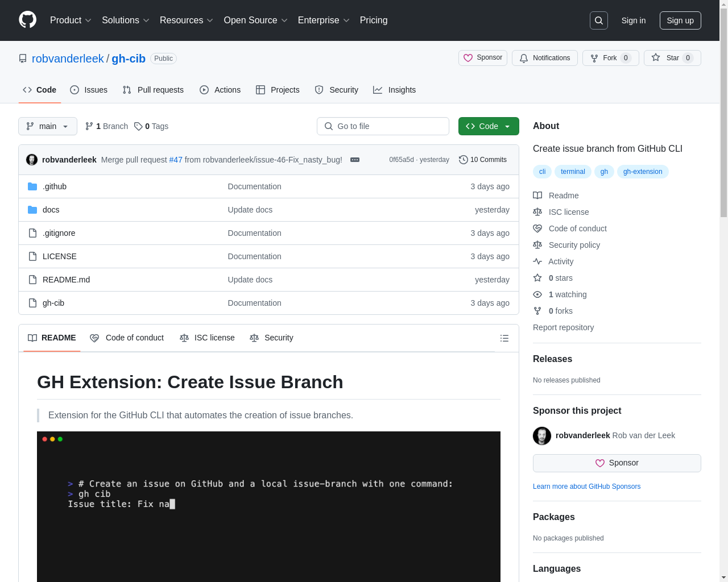Click the Security policy scale icon

pyautogui.click(x=537, y=245)
